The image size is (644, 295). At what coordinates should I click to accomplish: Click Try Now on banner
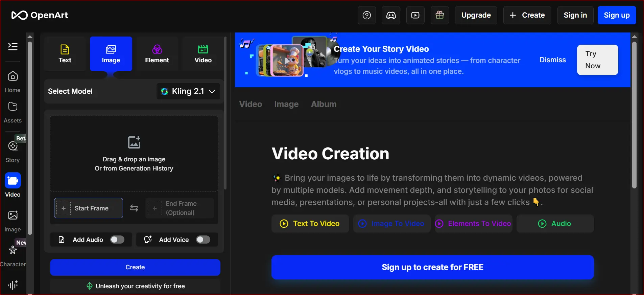pos(597,60)
